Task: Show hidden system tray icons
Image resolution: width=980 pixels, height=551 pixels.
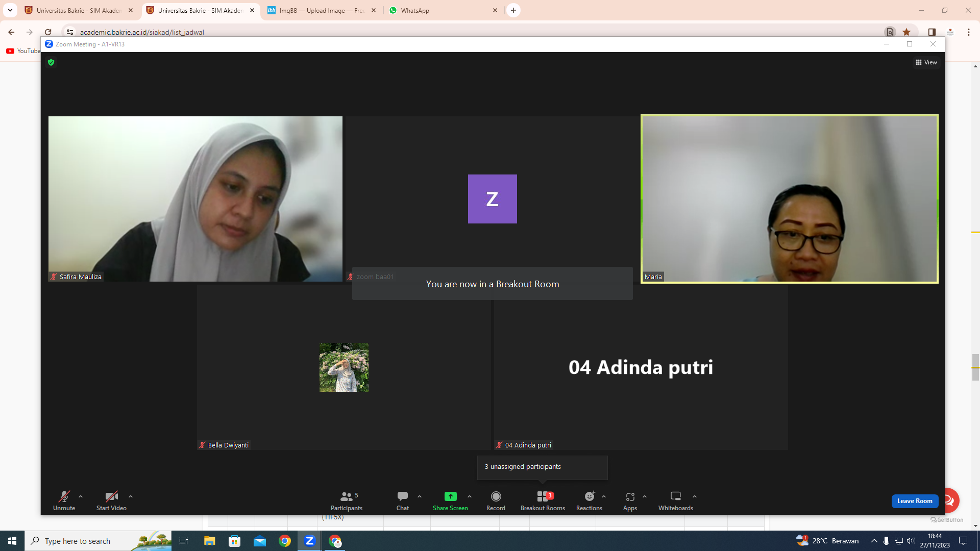Action: [x=874, y=541]
